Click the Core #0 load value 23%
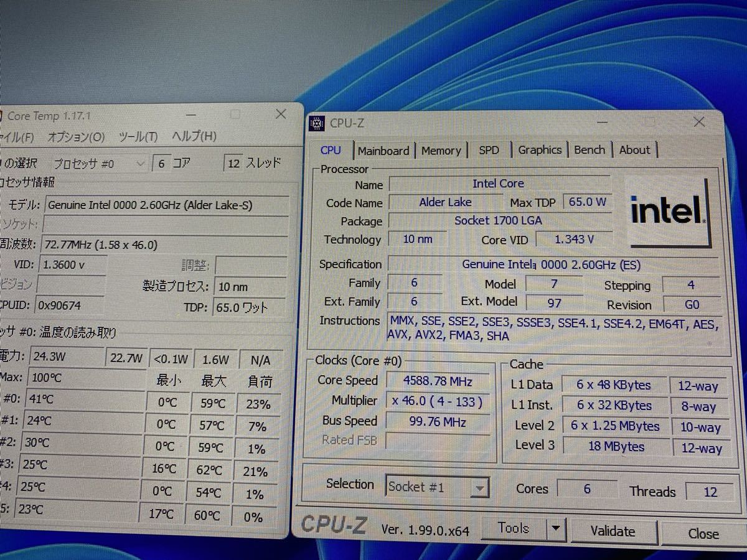The width and height of the screenshot is (747, 560). tap(258, 404)
